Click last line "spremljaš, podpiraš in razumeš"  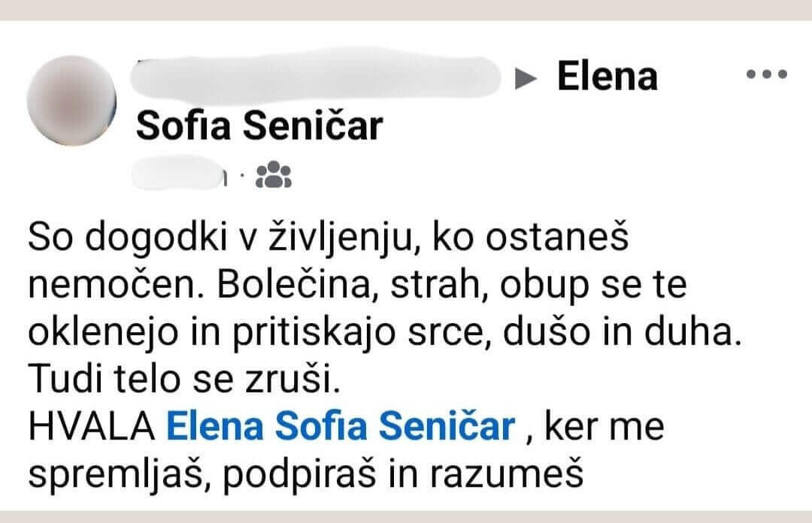pos(307,474)
